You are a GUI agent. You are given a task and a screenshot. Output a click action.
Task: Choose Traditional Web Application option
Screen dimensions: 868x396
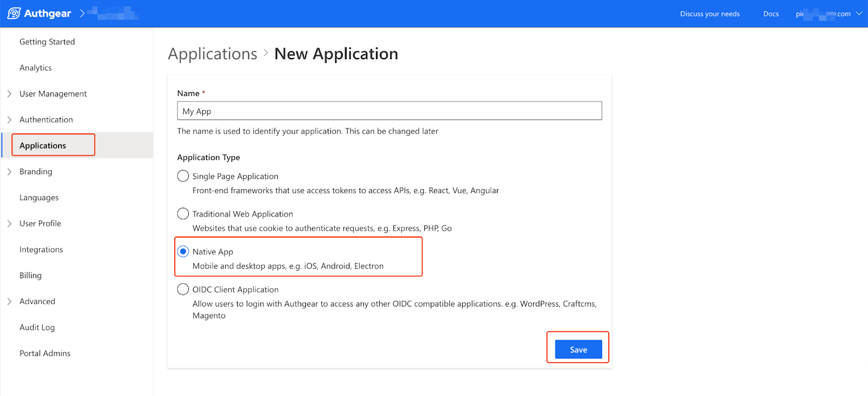click(x=183, y=214)
